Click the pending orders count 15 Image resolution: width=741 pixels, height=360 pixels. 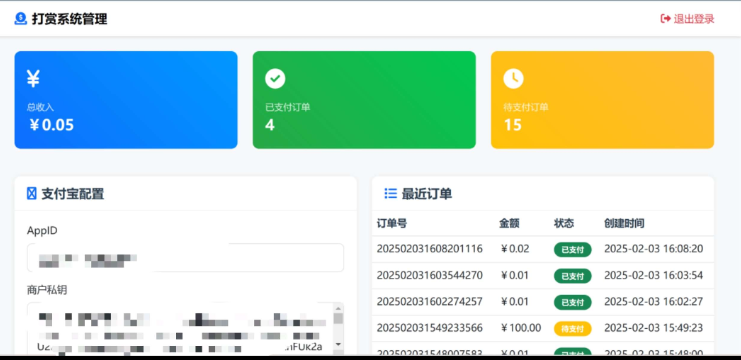512,125
